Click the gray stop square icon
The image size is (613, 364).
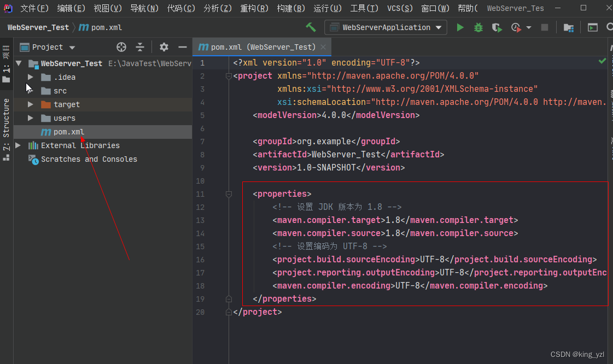click(x=544, y=27)
